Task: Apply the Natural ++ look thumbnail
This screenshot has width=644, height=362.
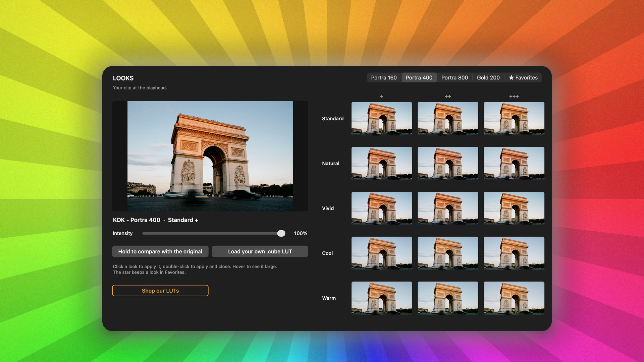Action: 448,163
